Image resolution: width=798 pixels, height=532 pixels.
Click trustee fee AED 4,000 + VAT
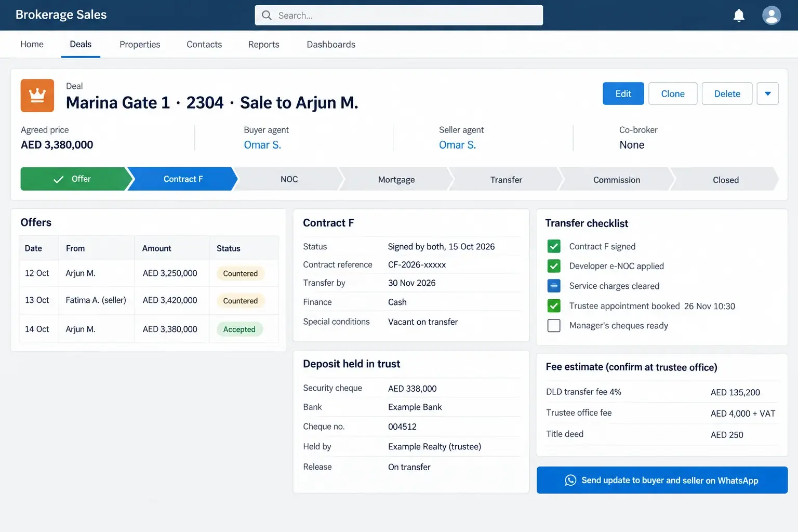pos(743,414)
